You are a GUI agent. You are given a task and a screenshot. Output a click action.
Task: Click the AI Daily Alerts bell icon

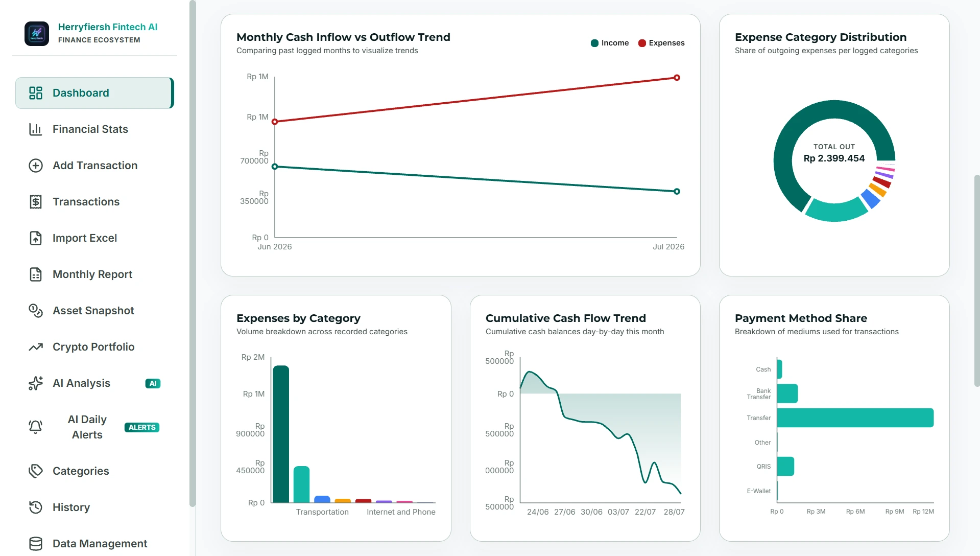pos(36,427)
